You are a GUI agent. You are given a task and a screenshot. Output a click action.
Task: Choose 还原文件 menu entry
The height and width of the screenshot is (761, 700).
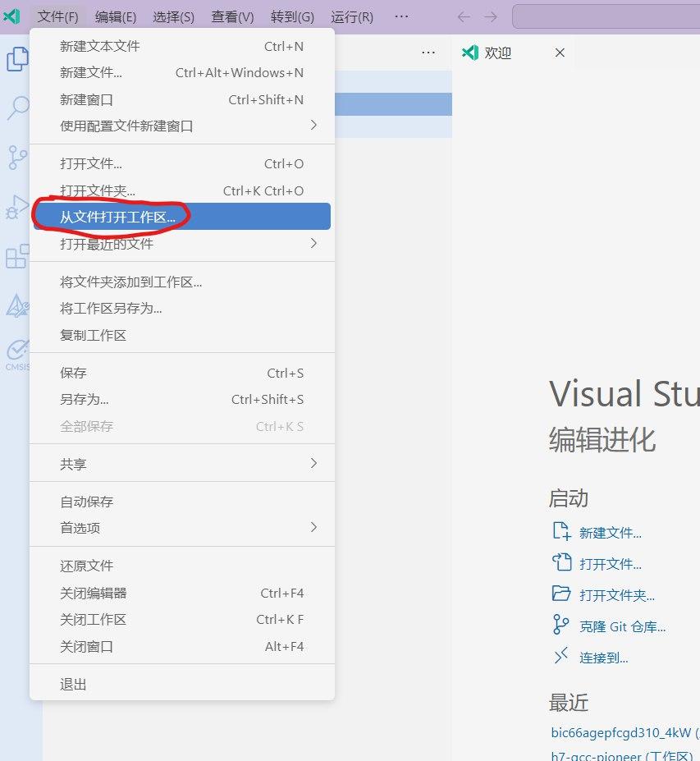pyautogui.click(x=182, y=566)
